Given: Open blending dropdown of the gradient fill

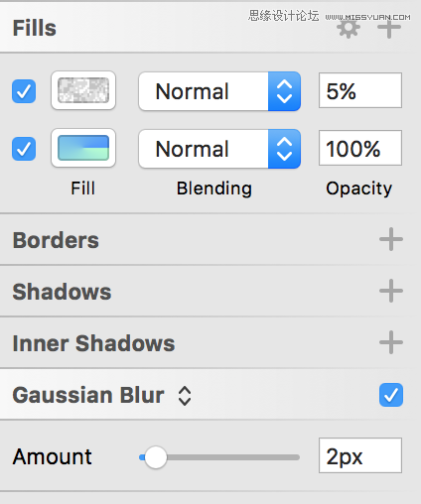Looking at the screenshot, I should (x=219, y=149).
